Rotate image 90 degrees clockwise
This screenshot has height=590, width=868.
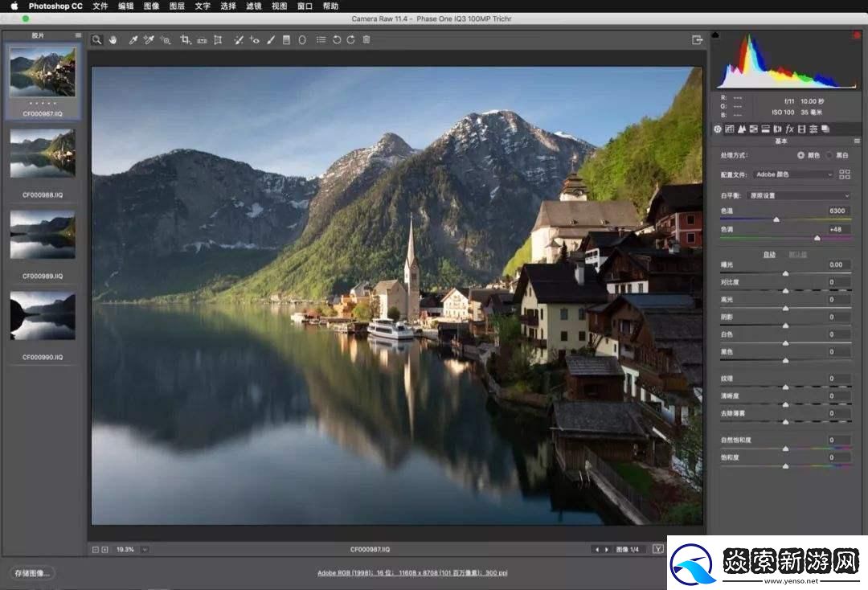(351, 39)
